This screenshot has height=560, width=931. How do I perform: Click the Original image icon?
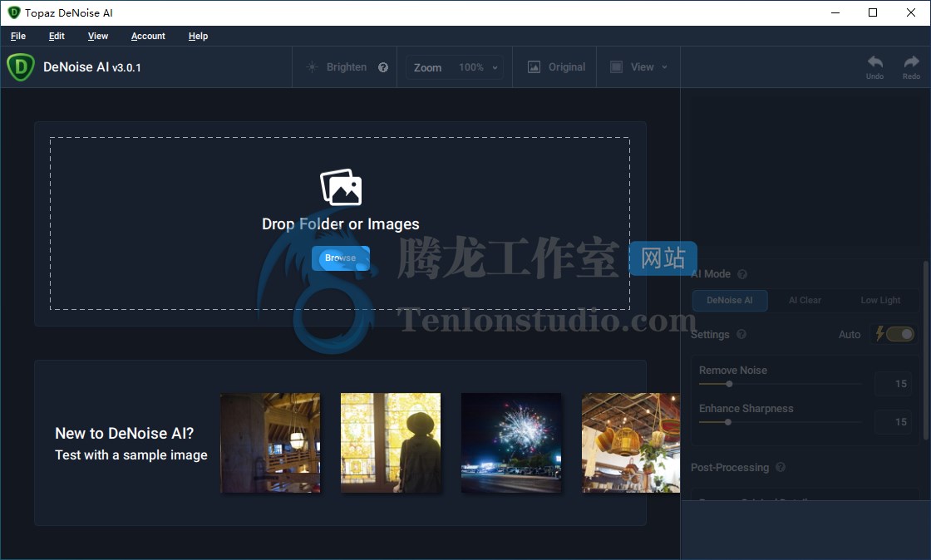534,67
